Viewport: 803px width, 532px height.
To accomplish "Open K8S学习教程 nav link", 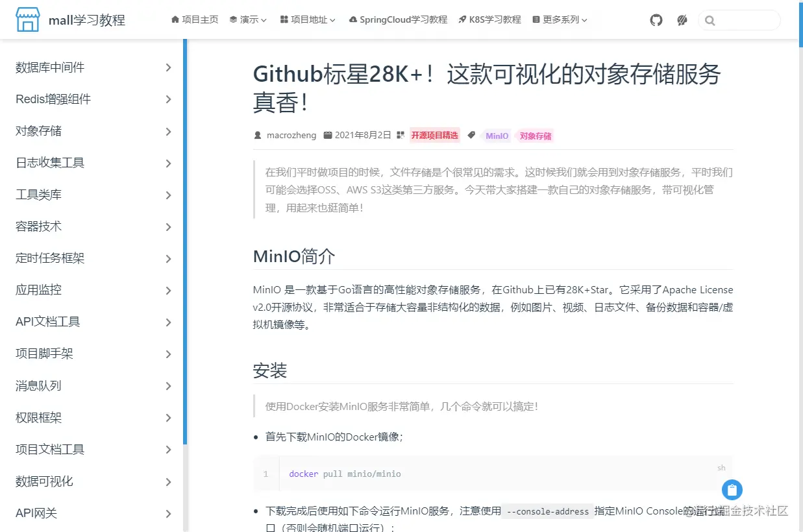I will coord(489,20).
